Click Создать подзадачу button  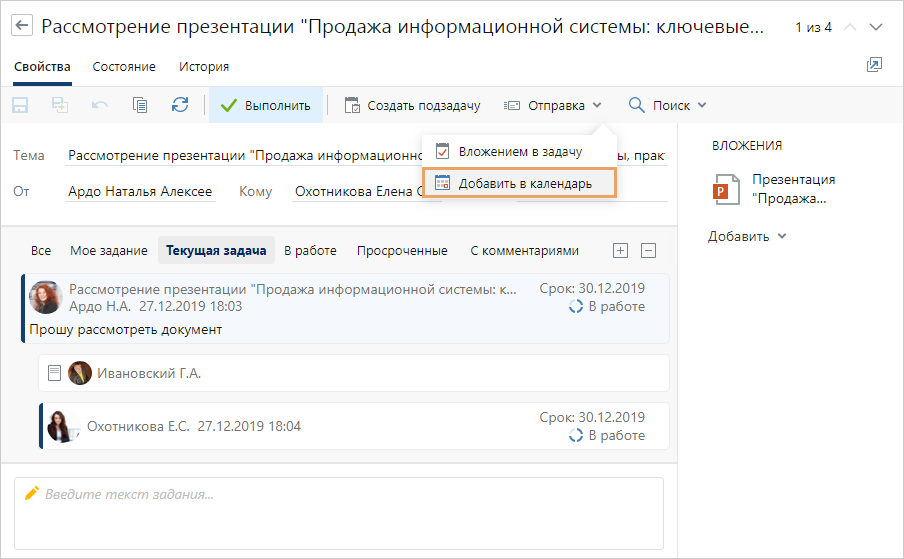click(412, 105)
